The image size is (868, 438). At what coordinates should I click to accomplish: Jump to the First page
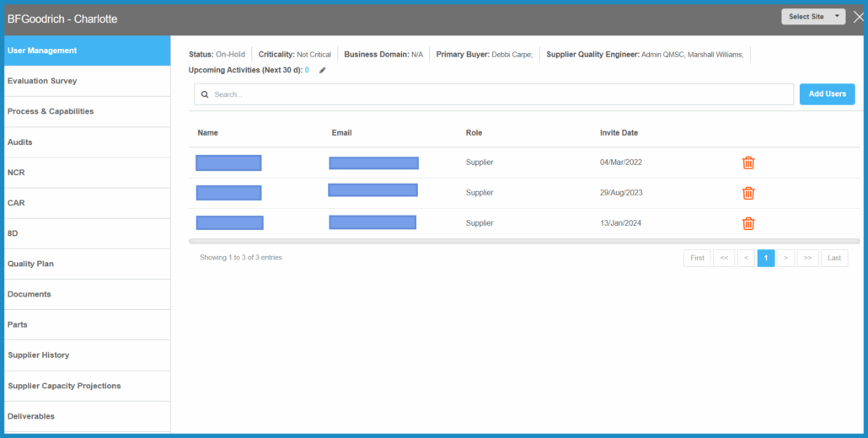[697, 258]
